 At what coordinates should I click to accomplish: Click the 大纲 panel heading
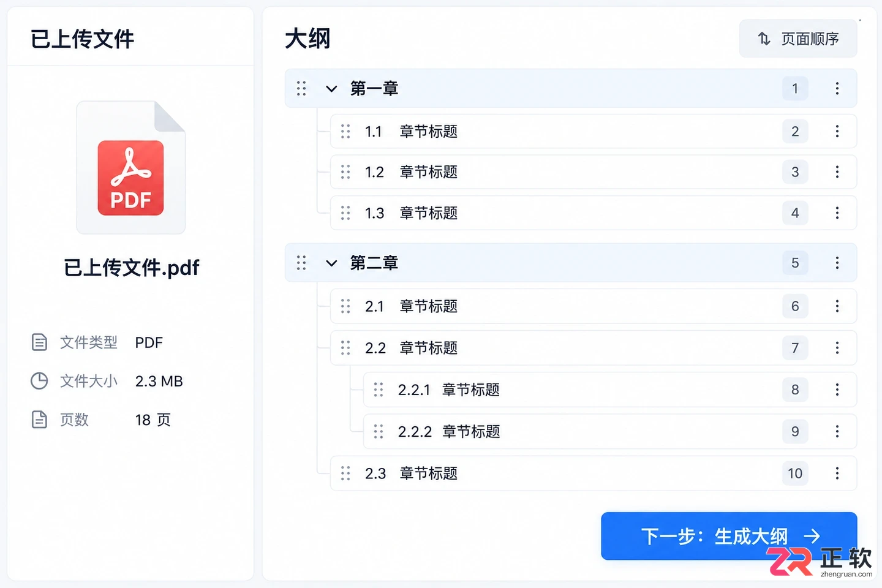[x=308, y=39]
